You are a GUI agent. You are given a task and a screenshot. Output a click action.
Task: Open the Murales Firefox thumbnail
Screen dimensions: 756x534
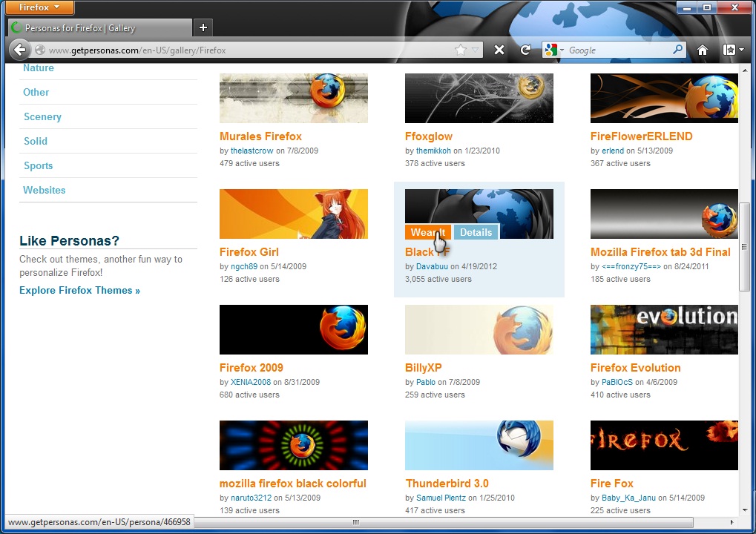pyautogui.click(x=294, y=99)
